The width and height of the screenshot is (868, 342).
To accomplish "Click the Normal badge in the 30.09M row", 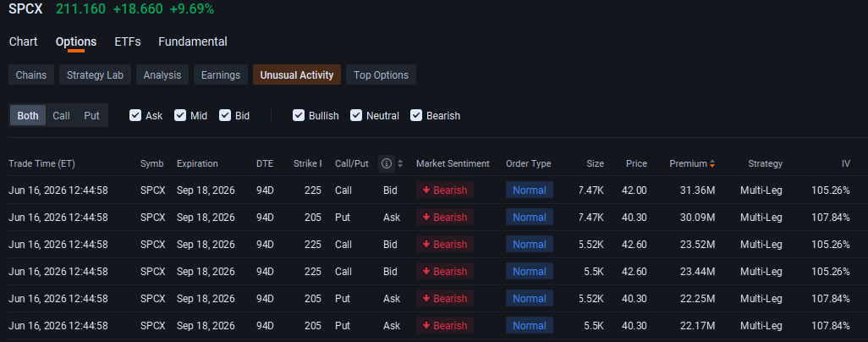I will [530, 218].
